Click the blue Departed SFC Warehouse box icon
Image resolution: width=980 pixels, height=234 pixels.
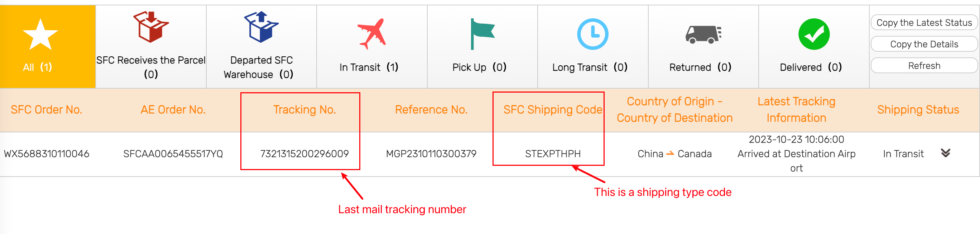pos(261,27)
